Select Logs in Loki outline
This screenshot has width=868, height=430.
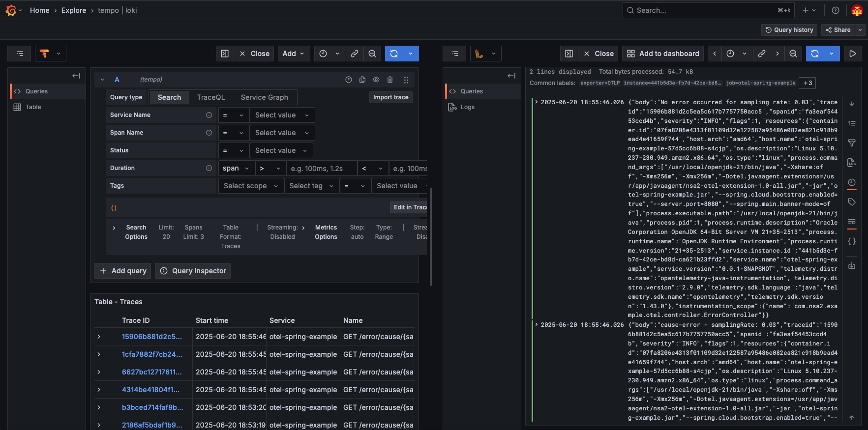(x=467, y=107)
